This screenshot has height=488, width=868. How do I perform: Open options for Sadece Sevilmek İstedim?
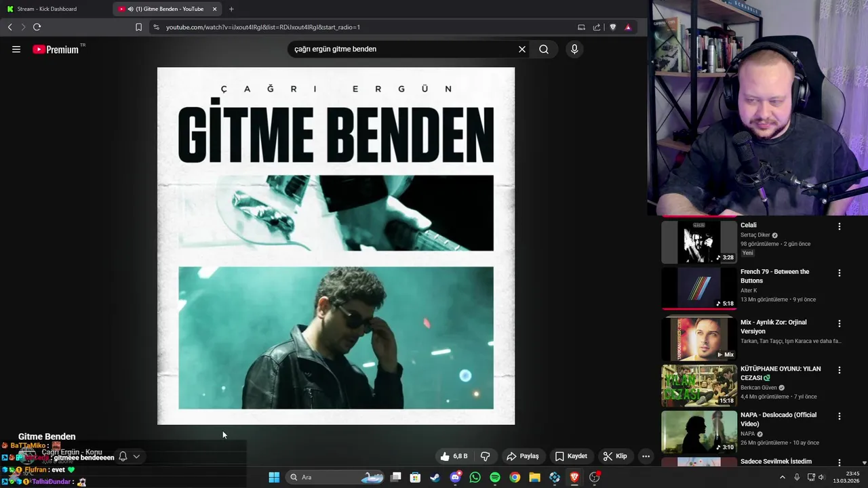pyautogui.click(x=839, y=463)
